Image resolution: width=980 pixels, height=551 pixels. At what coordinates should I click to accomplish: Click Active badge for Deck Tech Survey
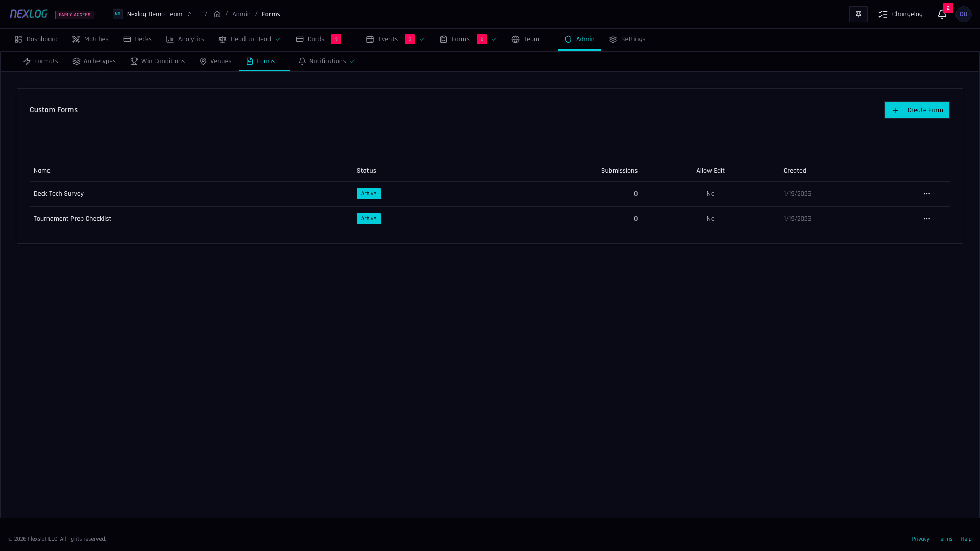pos(369,194)
